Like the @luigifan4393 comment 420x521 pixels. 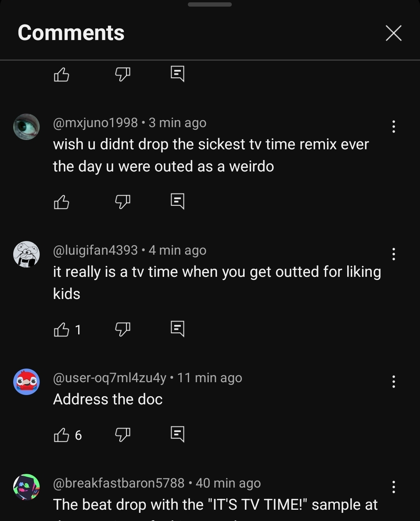pyautogui.click(x=61, y=330)
